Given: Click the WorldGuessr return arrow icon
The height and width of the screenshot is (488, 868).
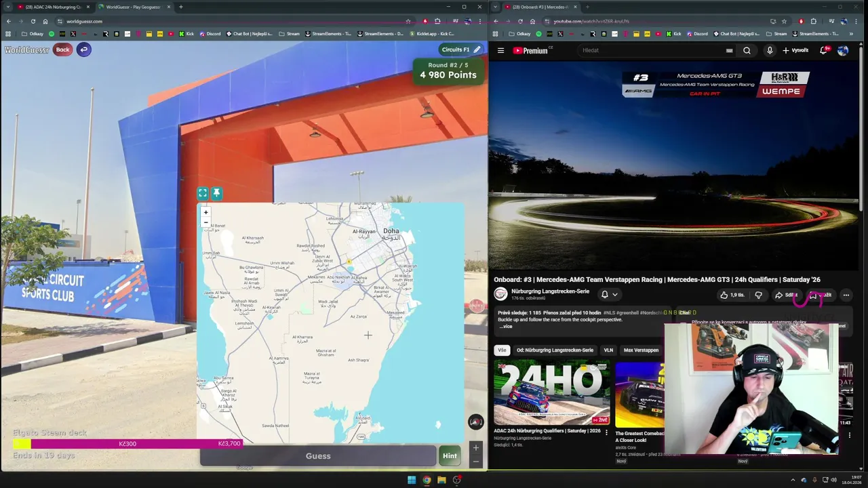Looking at the screenshot, I should 83,49.
